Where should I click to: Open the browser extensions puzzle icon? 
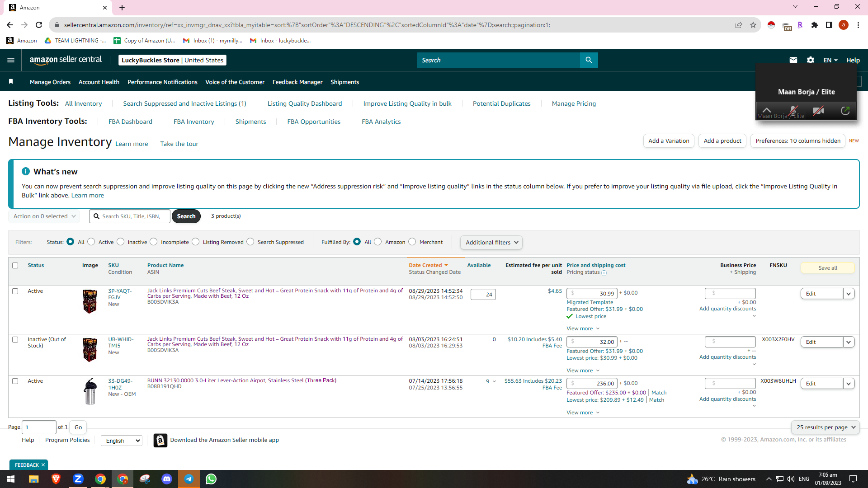point(815,25)
